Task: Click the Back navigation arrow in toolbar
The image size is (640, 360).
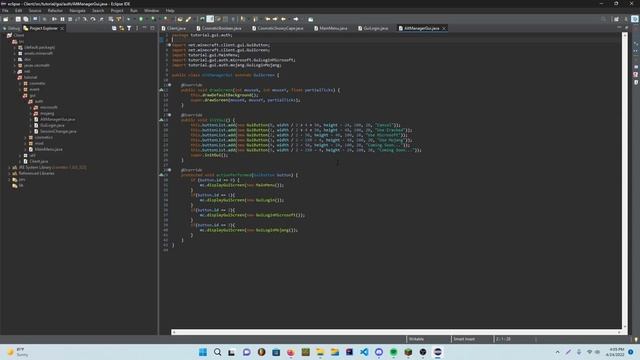Action: (x=283, y=19)
